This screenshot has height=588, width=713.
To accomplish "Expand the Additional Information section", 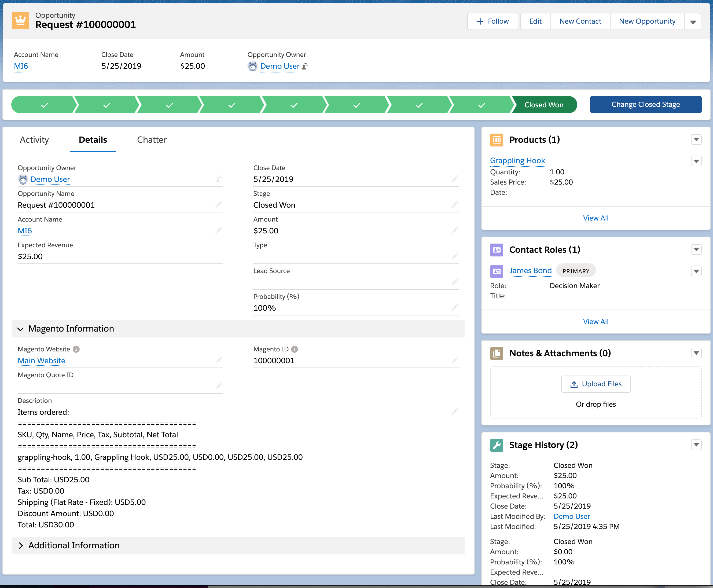I will (21, 545).
